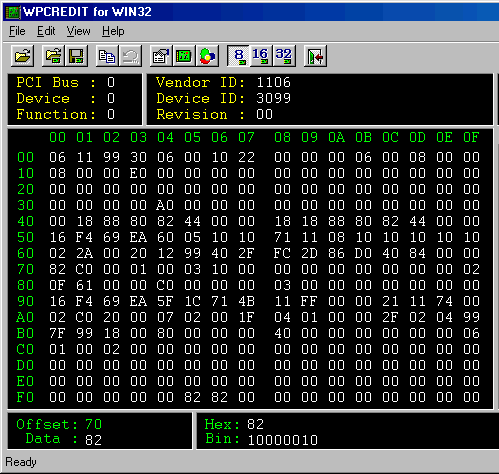
Task: Click the exit door icon
Action: click(315, 56)
